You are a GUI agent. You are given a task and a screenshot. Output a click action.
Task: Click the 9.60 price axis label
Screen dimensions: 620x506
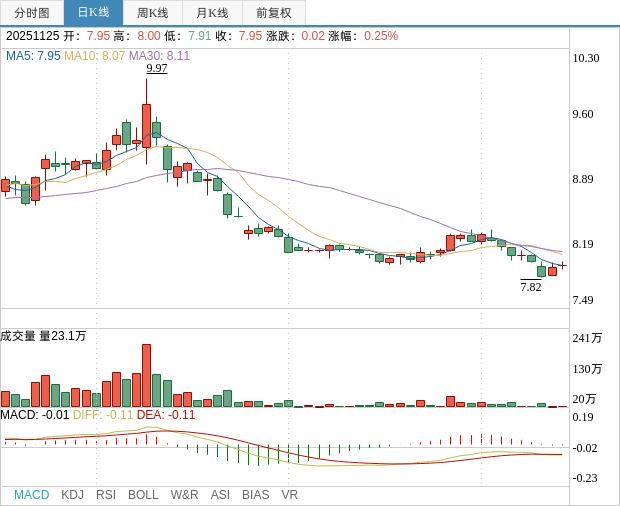[x=583, y=114]
